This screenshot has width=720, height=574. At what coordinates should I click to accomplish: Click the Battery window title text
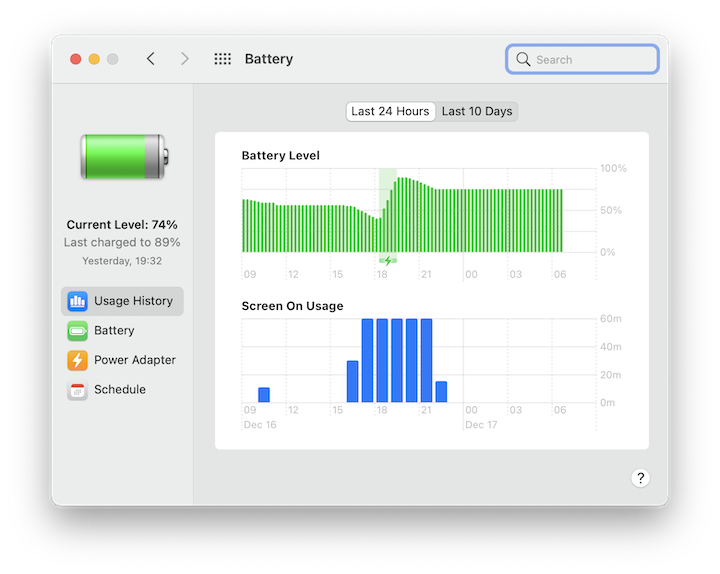click(269, 59)
